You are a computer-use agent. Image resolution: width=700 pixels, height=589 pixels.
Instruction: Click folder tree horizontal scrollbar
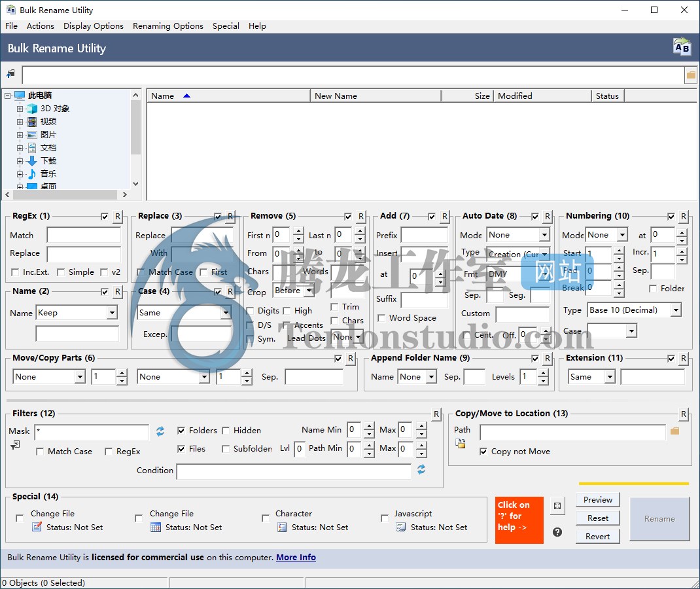pyautogui.click(x=65, y=194)
